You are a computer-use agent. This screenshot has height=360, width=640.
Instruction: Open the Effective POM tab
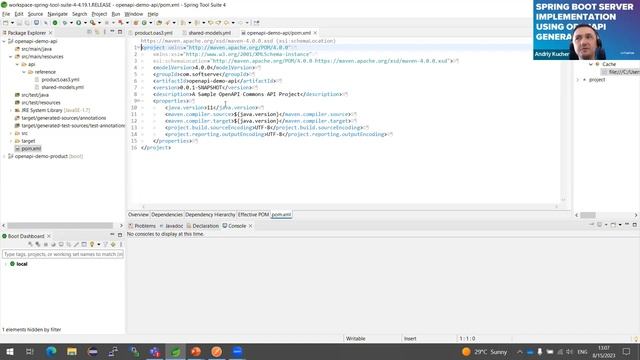pos(253,215)
